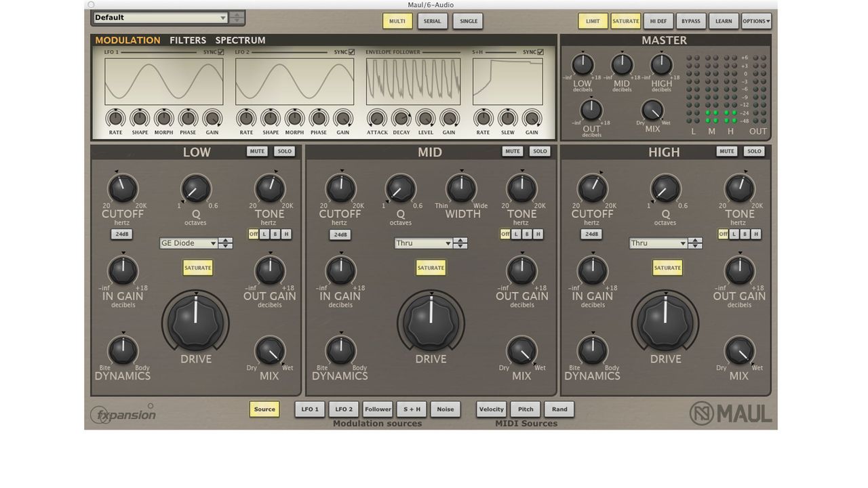
Task: Click the stepper beside the GE Diode dropdown
Action: click(x=226, y=243)
